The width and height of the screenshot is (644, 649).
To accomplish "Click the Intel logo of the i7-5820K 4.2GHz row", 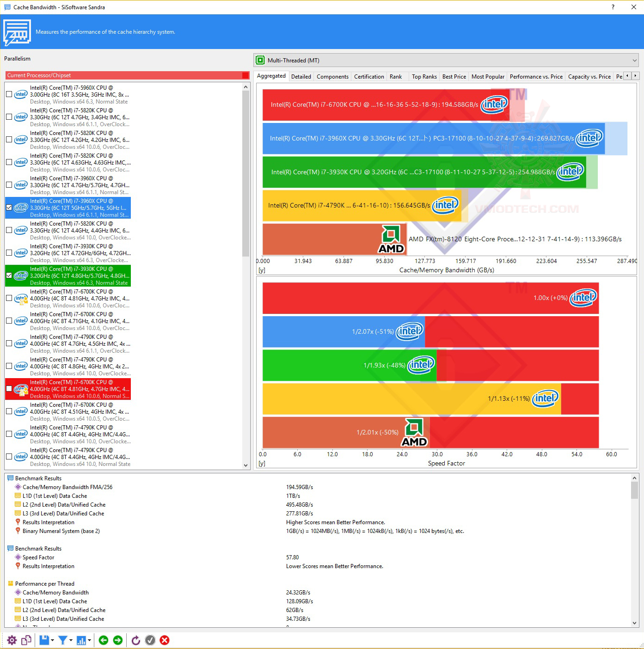I will [21, 140].
